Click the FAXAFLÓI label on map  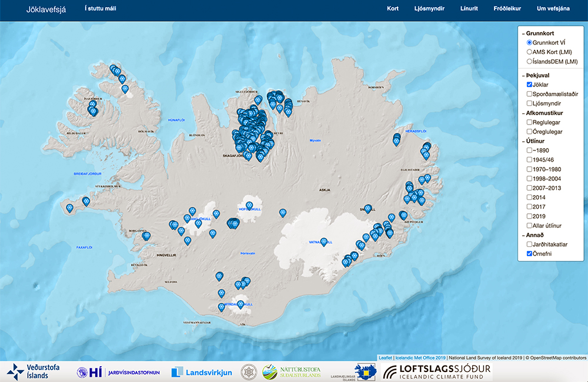(84, 247)
